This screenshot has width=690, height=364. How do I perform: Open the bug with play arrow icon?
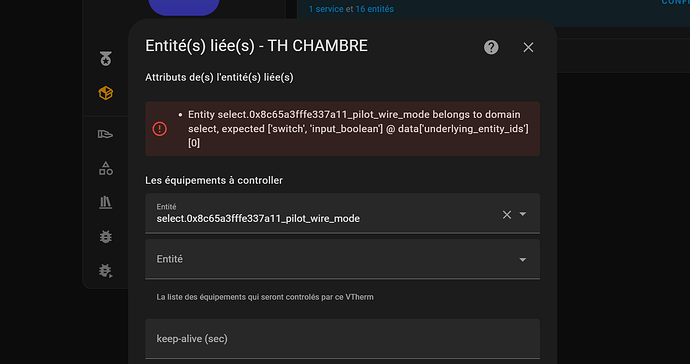[106, 270]
